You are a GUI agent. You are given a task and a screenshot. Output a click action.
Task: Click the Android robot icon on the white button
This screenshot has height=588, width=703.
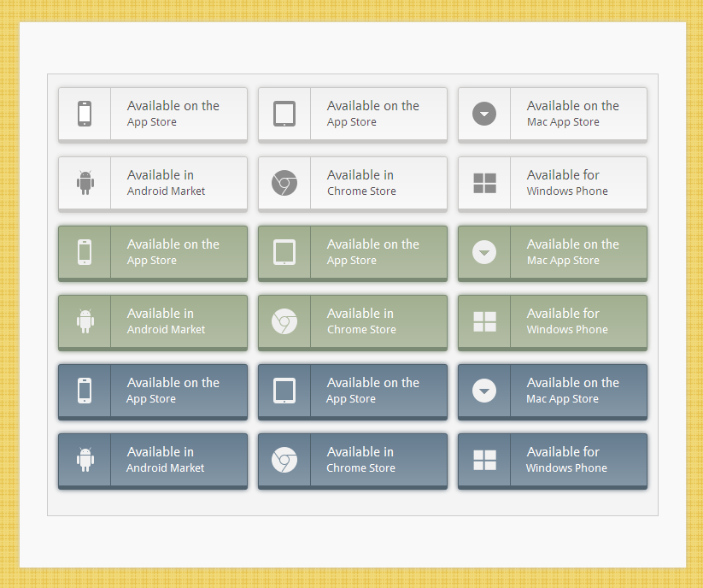tap(85, 183)
